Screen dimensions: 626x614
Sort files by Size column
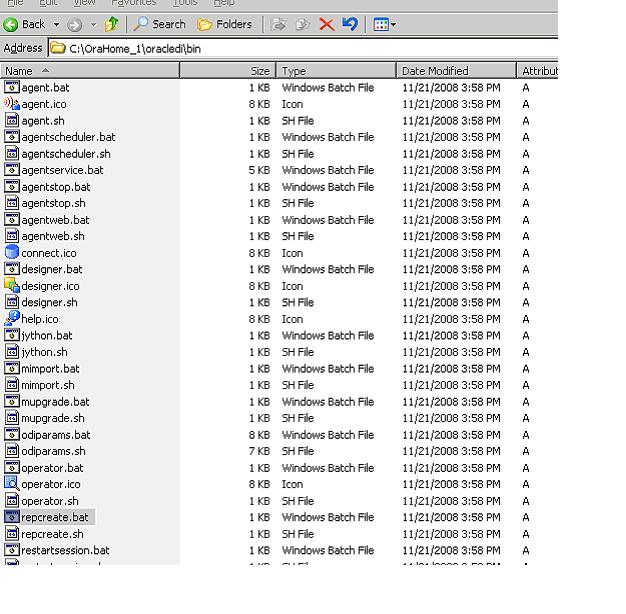(x=228, y=71)
